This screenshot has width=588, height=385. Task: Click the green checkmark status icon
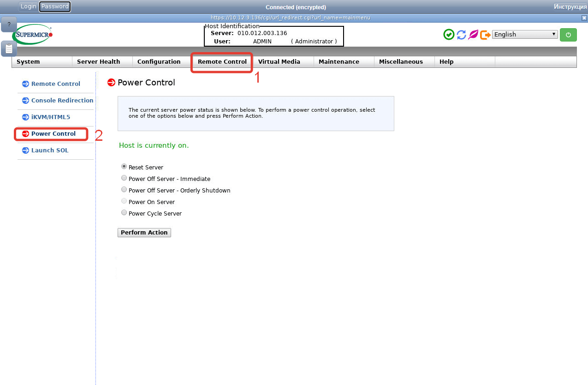pos(449,35)
